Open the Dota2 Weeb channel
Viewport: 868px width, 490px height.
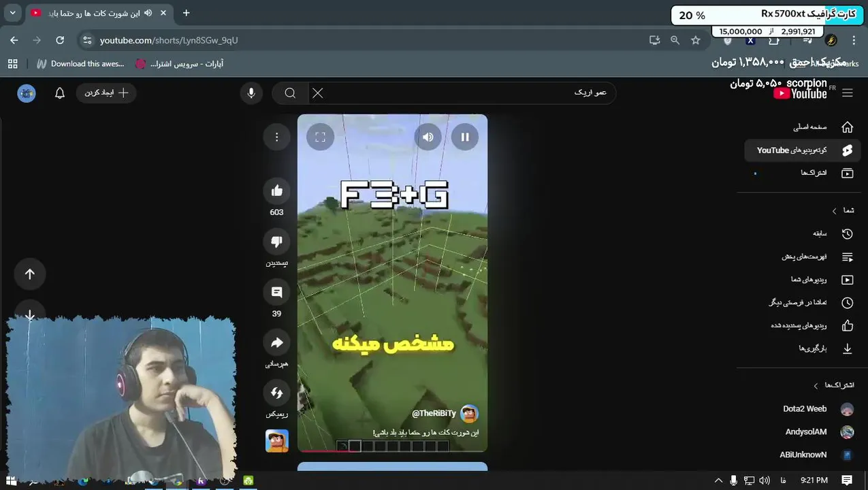pos(803,409)
